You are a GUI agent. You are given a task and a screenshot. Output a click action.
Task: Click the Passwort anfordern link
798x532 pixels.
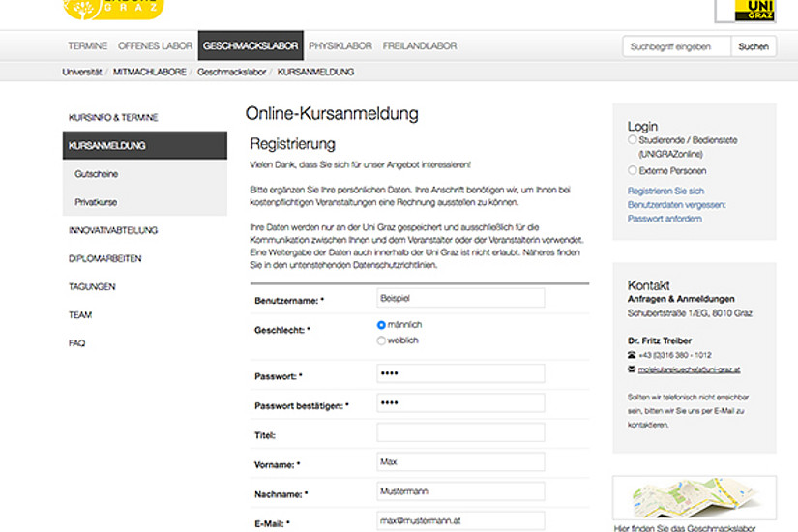pyautogui.click(x=665, y=219)
